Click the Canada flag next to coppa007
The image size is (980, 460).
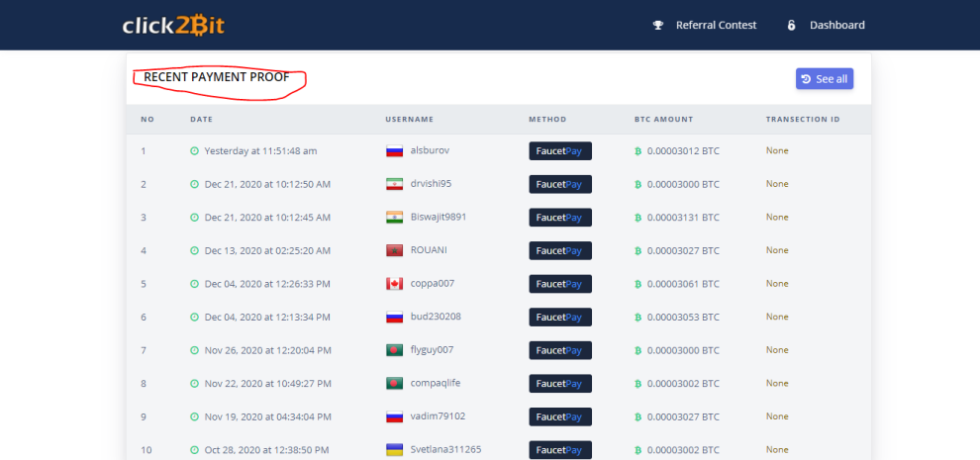click(394, 284)
